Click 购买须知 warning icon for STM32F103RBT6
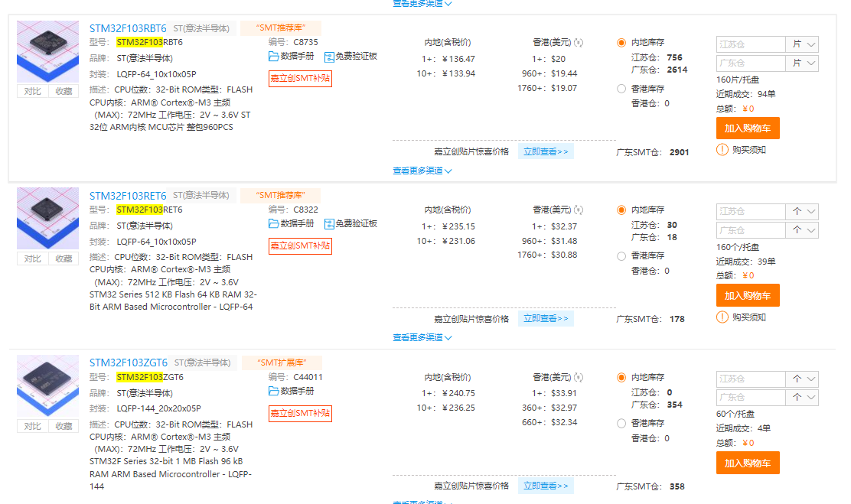This screenshot has width=851, height=504. click(722, 150)
